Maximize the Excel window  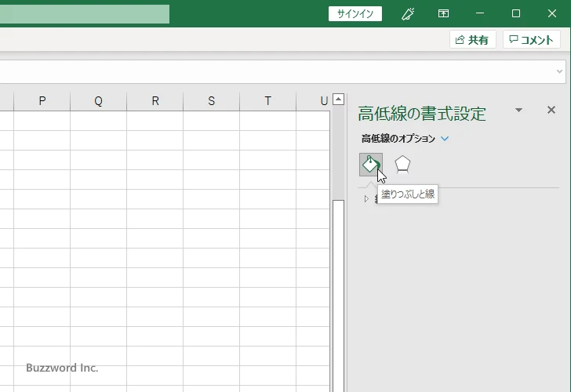click(x=515, y=13)
